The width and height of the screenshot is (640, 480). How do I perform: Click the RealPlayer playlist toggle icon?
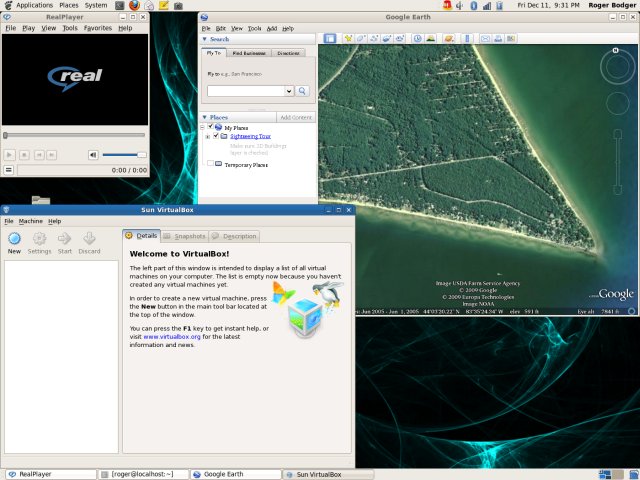(9, 170)
